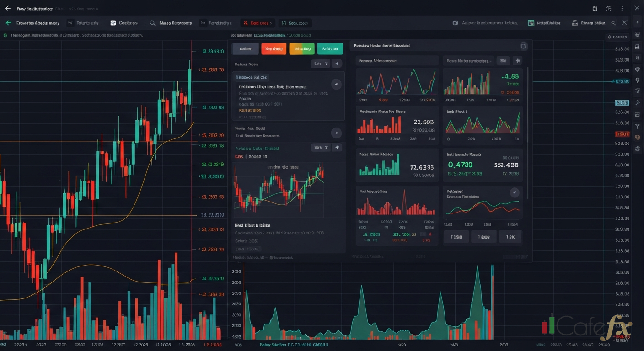Image resolution: width=644 pixels, height=351 pixels.
Task: Click the white back arrow in title bar
Action: pyautogui.click(x=8, y=8)
